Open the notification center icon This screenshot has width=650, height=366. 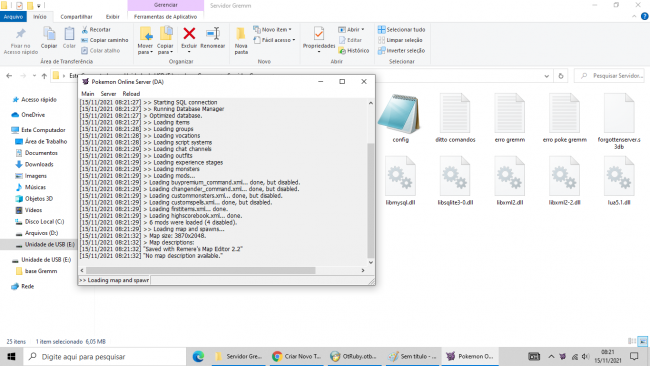tap(634, 356)
